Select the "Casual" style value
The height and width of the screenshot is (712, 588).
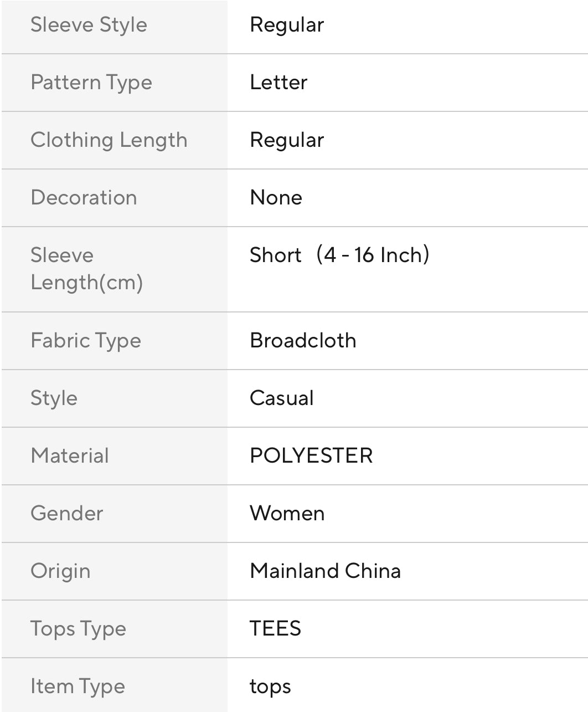tap(281, 398)
